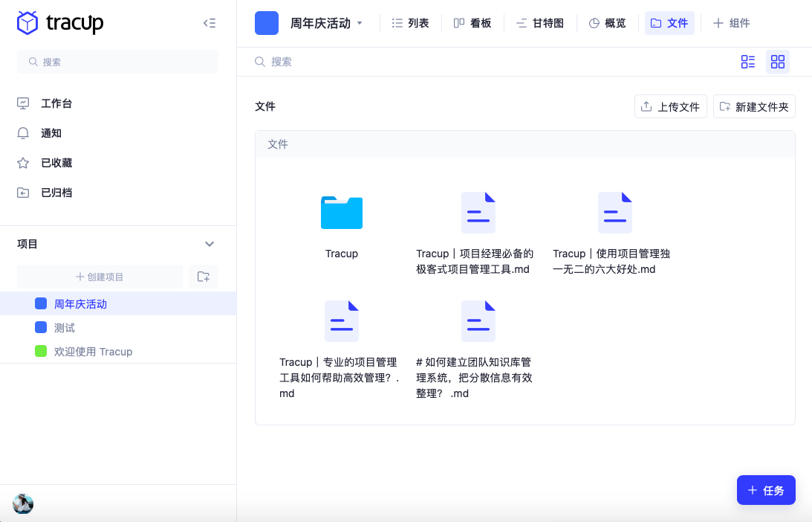This screenshot has width=812, height=522.
Task: Click the blue project icon in header
Action: tap(267, 23)
